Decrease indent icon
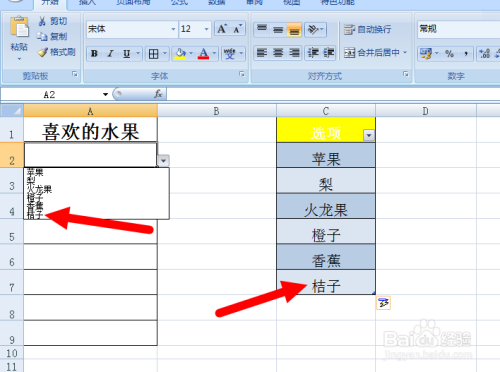The image size is (500, 372). point(313,53)
